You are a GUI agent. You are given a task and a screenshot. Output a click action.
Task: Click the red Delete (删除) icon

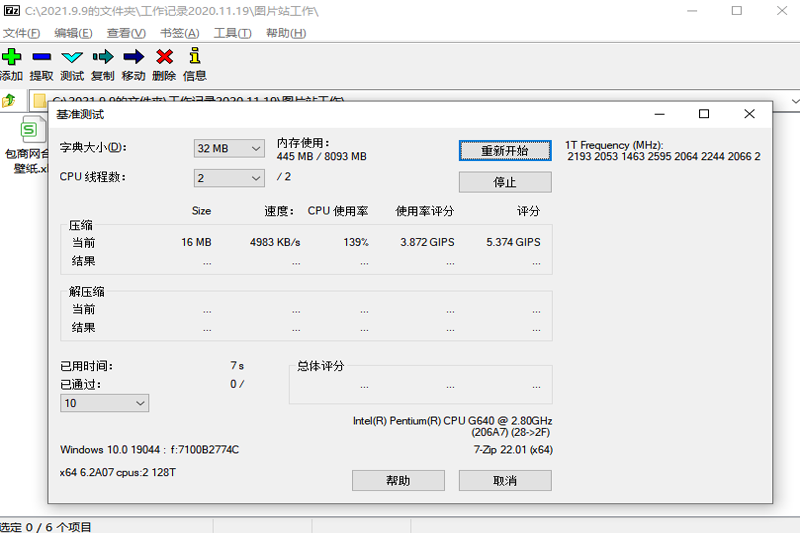[164, 57]
